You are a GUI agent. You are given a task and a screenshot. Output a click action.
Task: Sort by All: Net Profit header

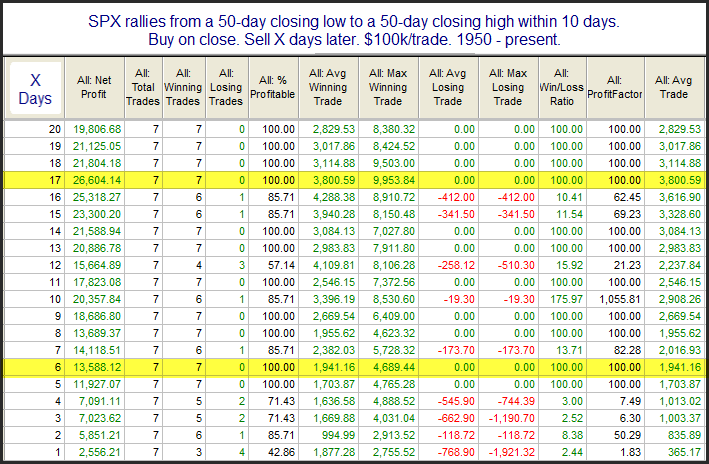point(95,88)
